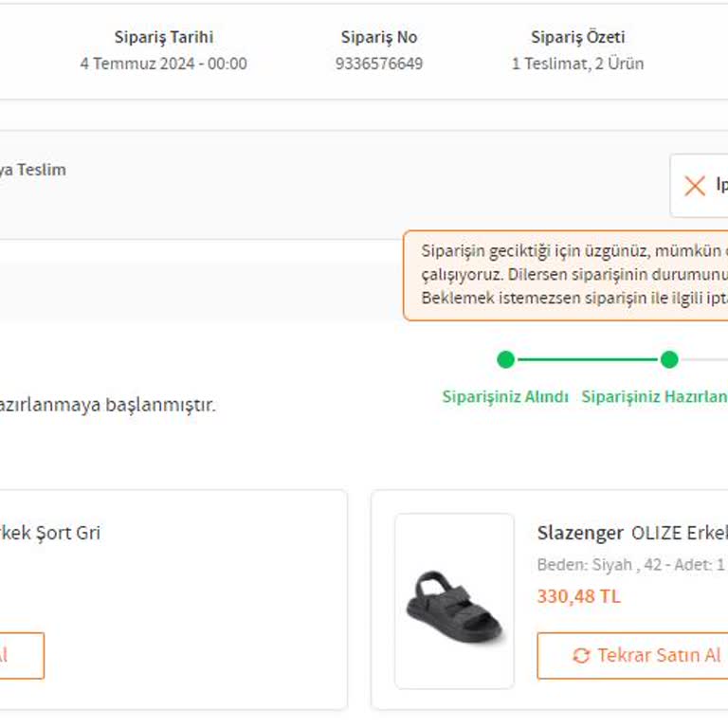This screenshot has width=728, height=728.
Task: Click the Erkek Şort Gri product title
Action: coord(50,533)
